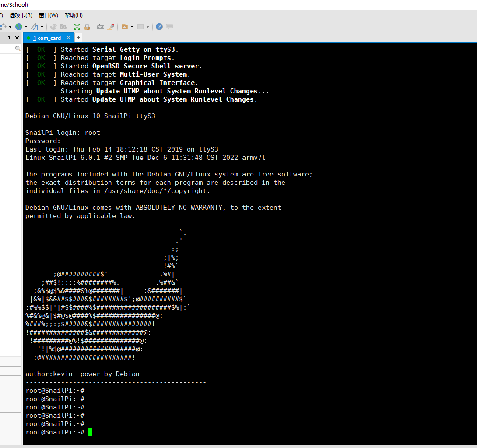This screenshot has height=448, width=477.
Task: Click the globe encoding icon
Action: 19,26
